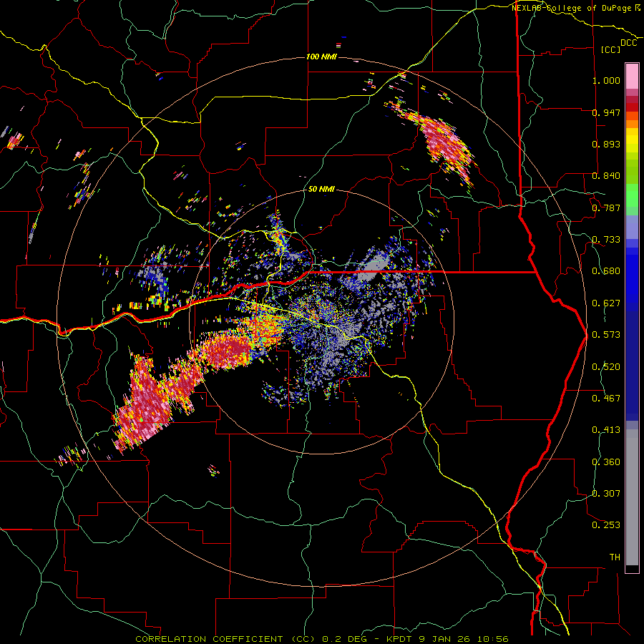Screen dimensions: 644x644
Task: Click the 0.413 legend value
Action: pyautogui.click(x=606, y=430)
